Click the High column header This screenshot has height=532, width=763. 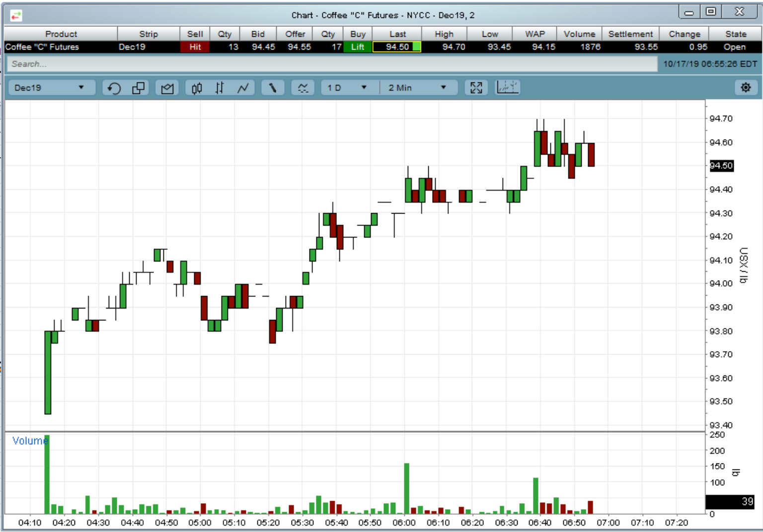point(444,34)
